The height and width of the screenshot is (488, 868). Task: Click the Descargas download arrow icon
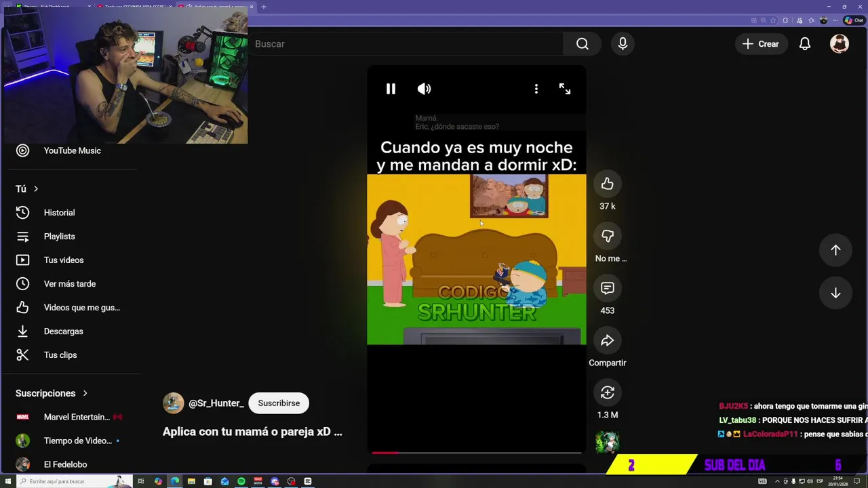(x=22, y=331)
